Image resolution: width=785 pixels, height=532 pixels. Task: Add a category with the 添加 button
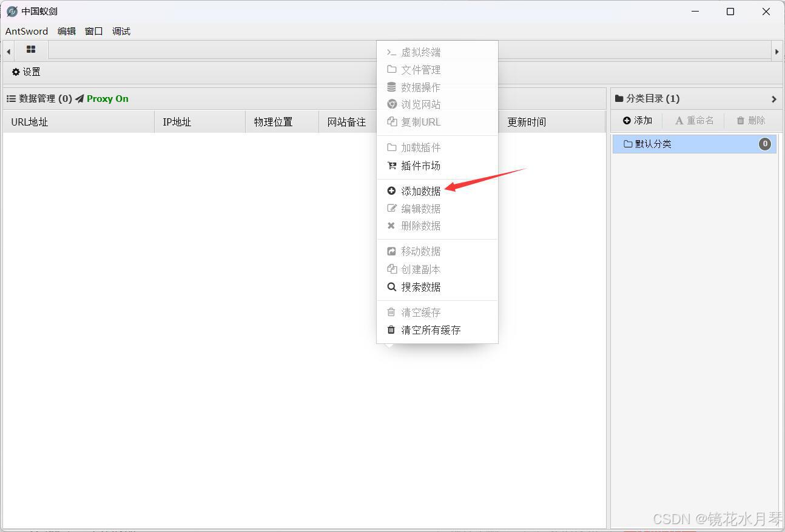[638, 121]
